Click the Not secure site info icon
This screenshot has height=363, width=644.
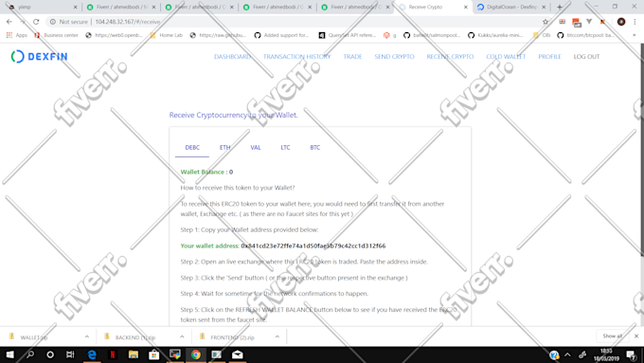point(53,22)
